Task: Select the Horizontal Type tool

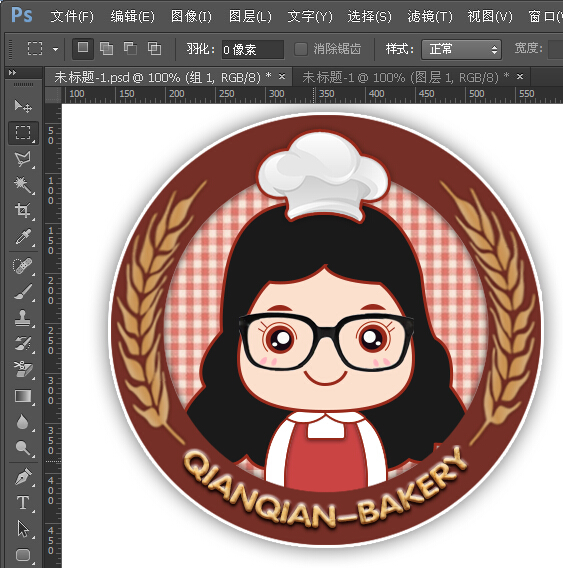Action: 23,503
